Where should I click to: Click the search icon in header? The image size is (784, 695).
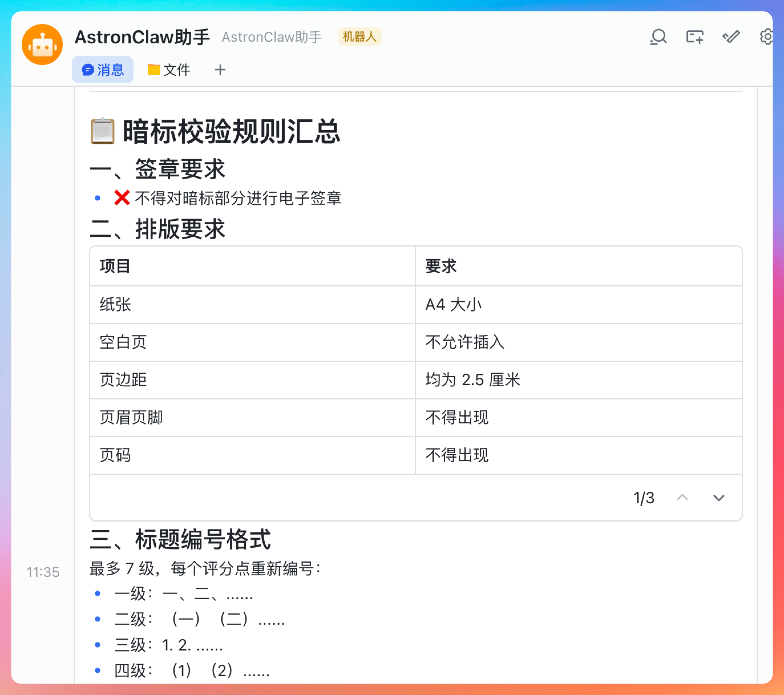(658, 37)
